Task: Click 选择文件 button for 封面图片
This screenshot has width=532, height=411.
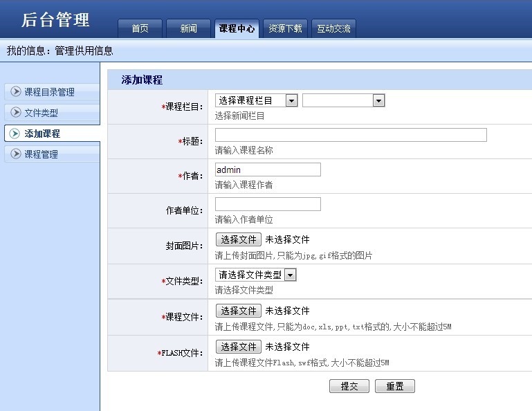Action: coord(239,239)
